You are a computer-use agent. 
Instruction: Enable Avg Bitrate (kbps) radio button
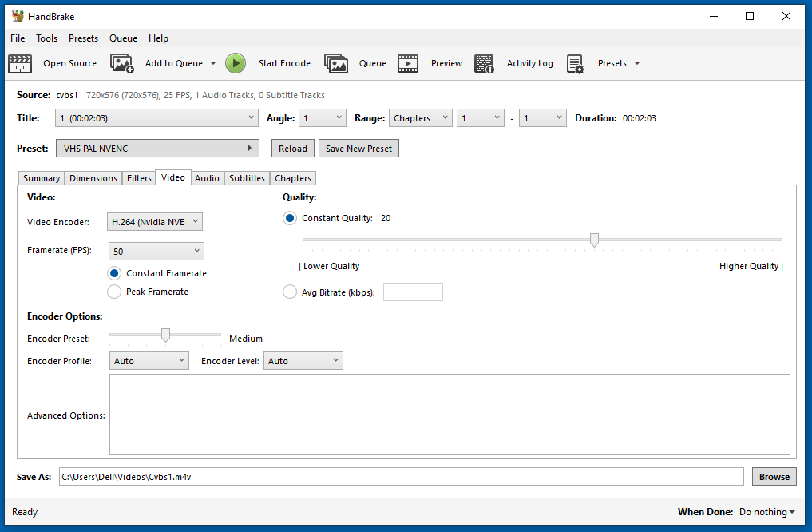tap(290, 292)
